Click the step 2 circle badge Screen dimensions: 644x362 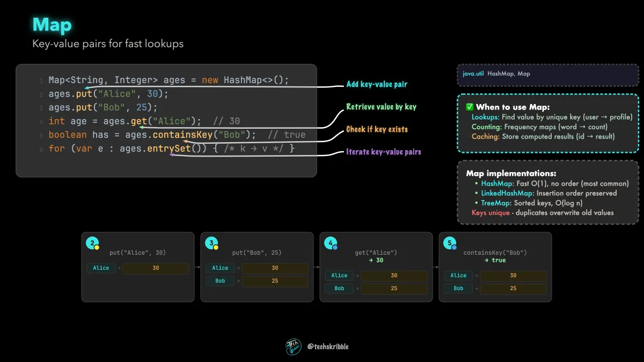point(93,243)
